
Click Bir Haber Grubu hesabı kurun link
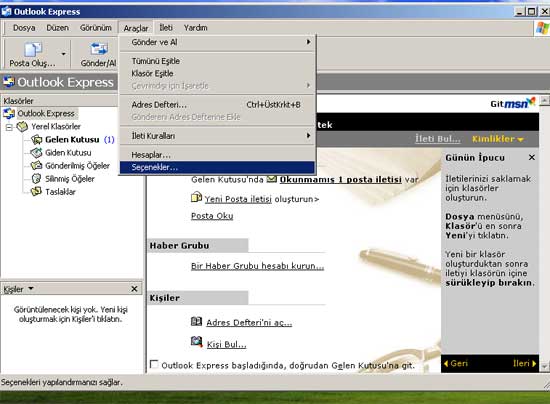(257, 266)
